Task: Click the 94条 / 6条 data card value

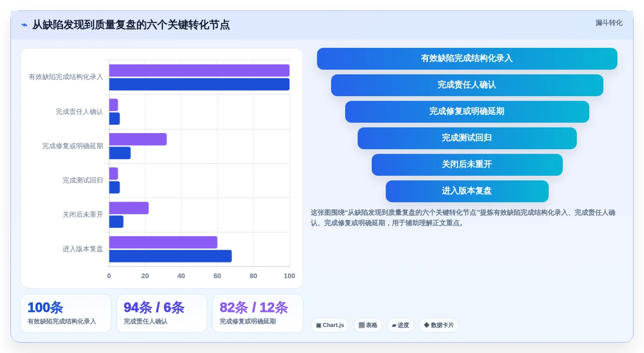Action: (154, 307)
